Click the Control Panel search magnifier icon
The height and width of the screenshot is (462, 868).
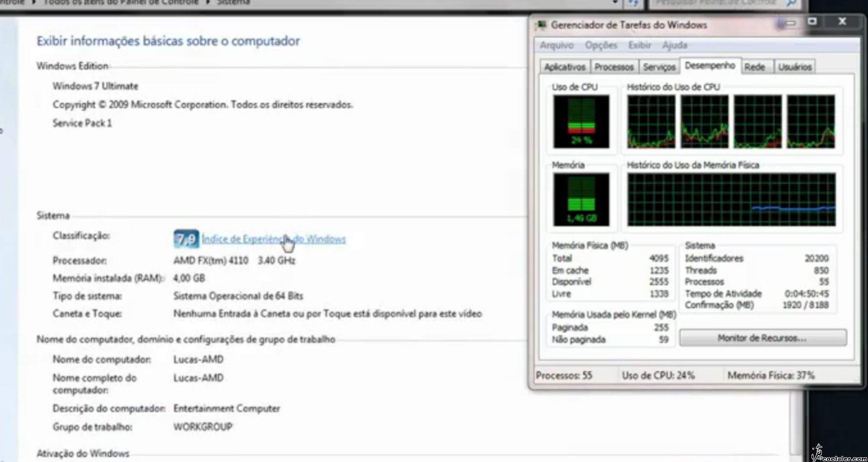coord(791,3)
